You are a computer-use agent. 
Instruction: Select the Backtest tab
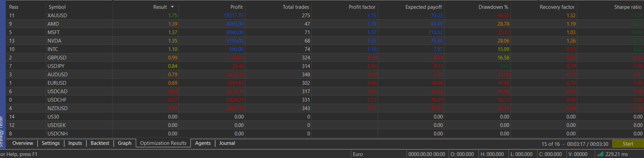coord(100,143)
